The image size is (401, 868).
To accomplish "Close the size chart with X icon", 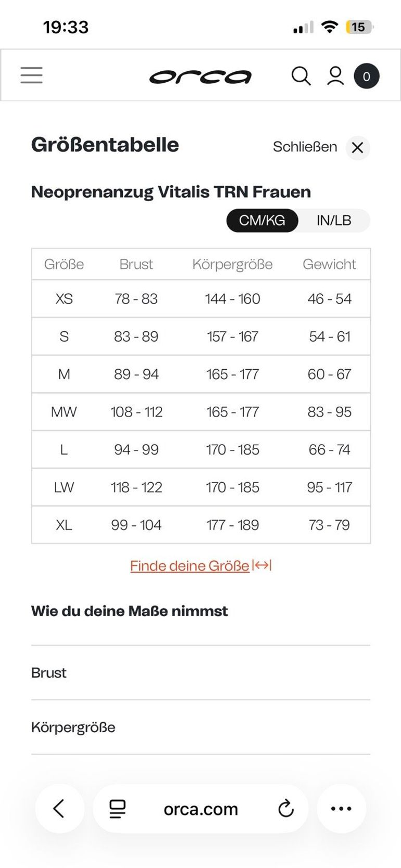I will click(357, 148).
